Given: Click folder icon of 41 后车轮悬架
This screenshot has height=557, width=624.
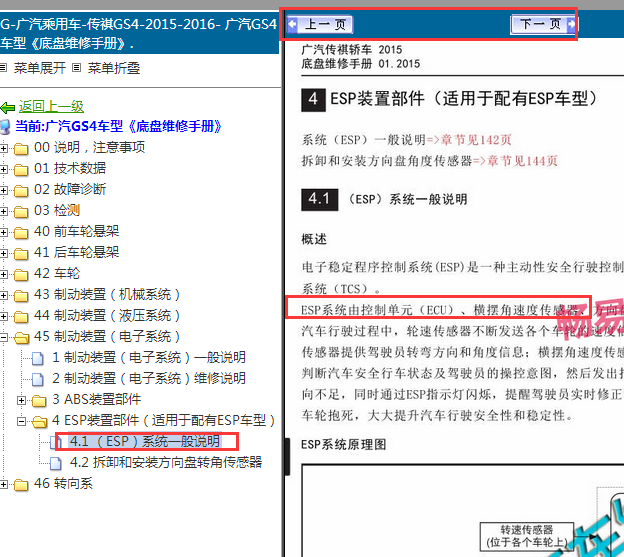Looking at the screenshot, I should click(21, 254).
